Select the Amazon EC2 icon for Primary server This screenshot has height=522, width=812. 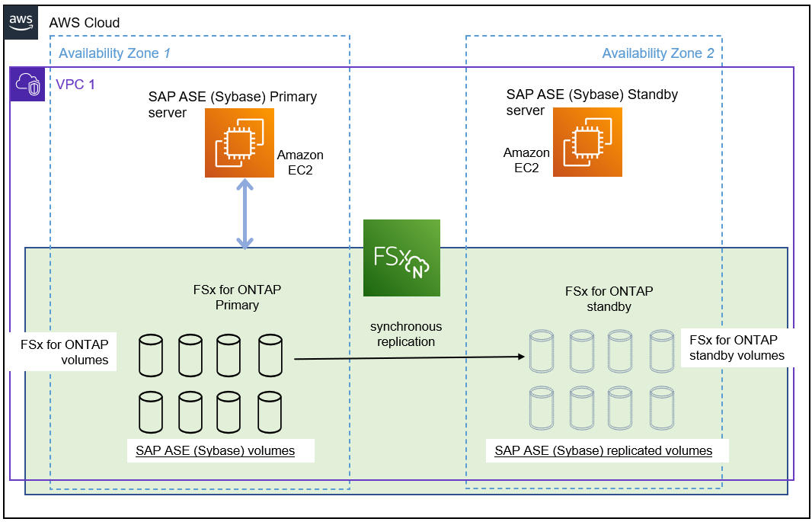coord(239,142)
